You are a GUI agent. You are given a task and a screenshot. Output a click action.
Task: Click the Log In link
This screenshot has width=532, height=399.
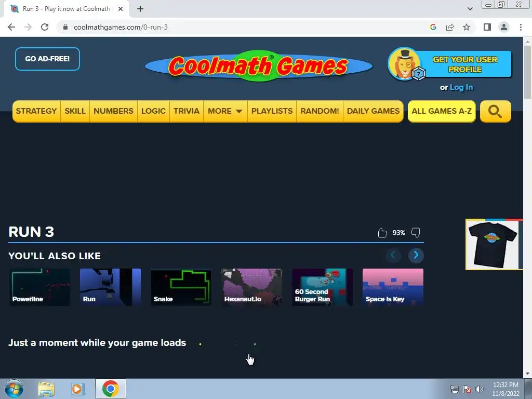[x=461, y=87]
